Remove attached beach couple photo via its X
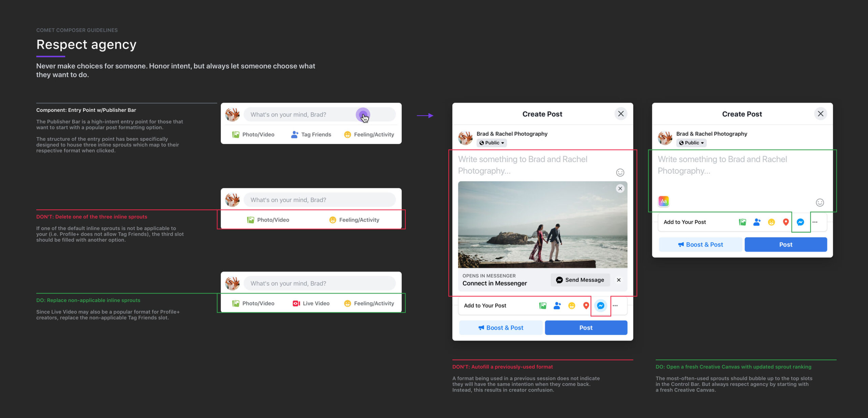This screenshot has height=418, width=868. point(620,188)
